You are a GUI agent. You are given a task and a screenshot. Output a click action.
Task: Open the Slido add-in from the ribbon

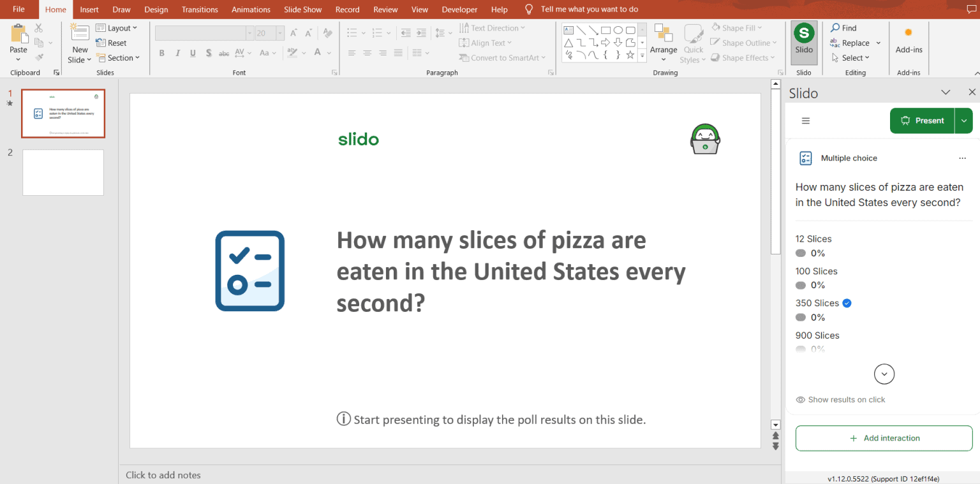(803, 41)
